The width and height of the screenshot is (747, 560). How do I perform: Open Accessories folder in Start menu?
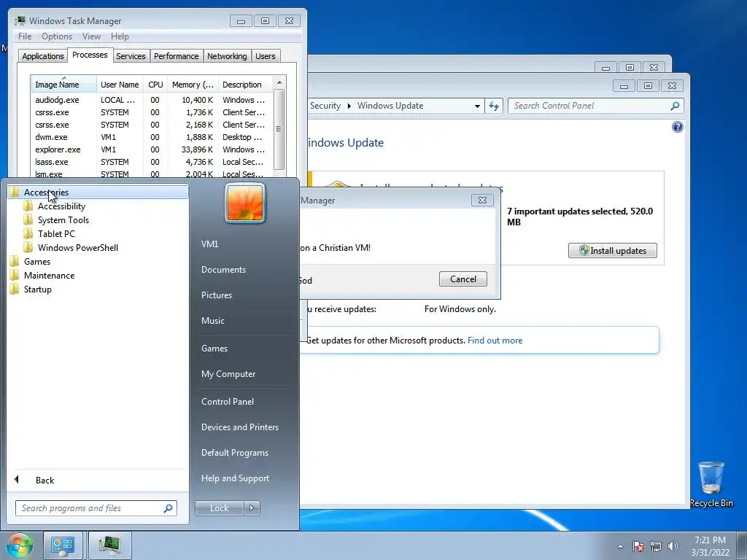pos(98,192)
